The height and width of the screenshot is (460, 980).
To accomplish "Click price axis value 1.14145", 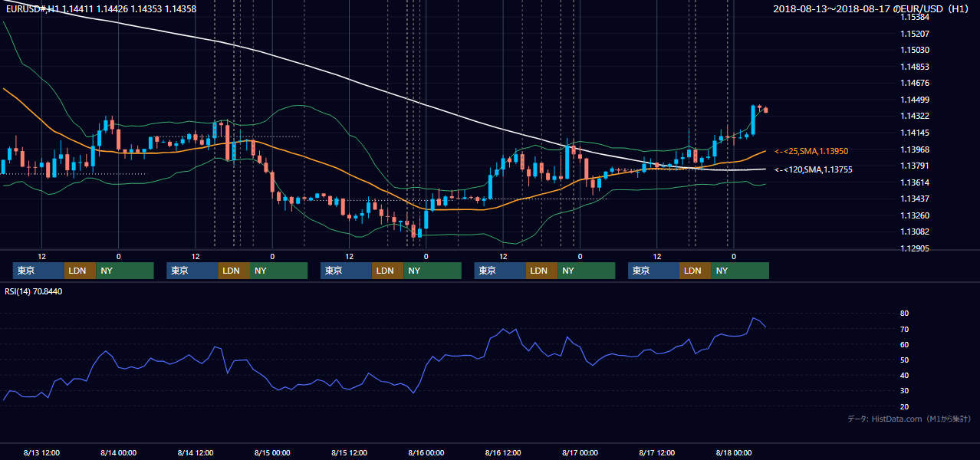I will pyautogui.click(x=915, y=133).
